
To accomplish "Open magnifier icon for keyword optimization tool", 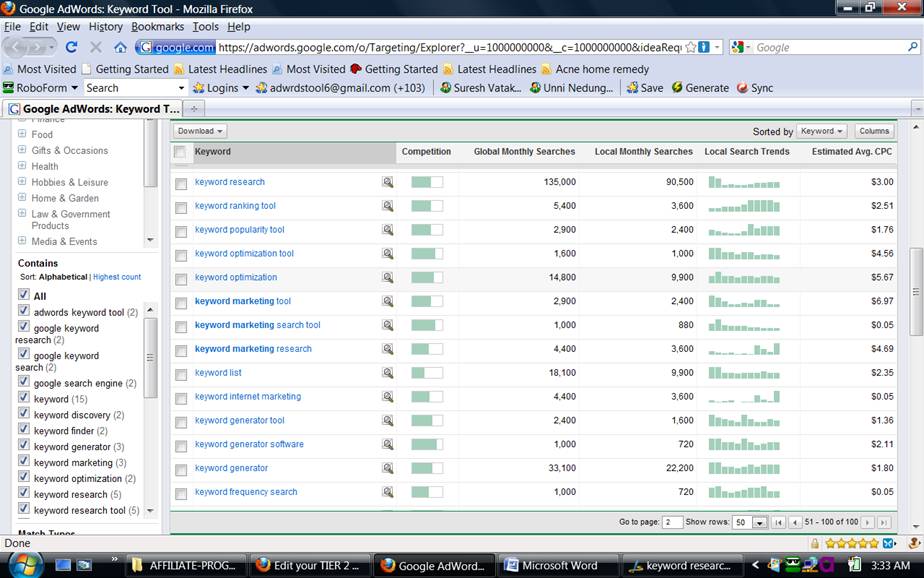I will [387, 253].
